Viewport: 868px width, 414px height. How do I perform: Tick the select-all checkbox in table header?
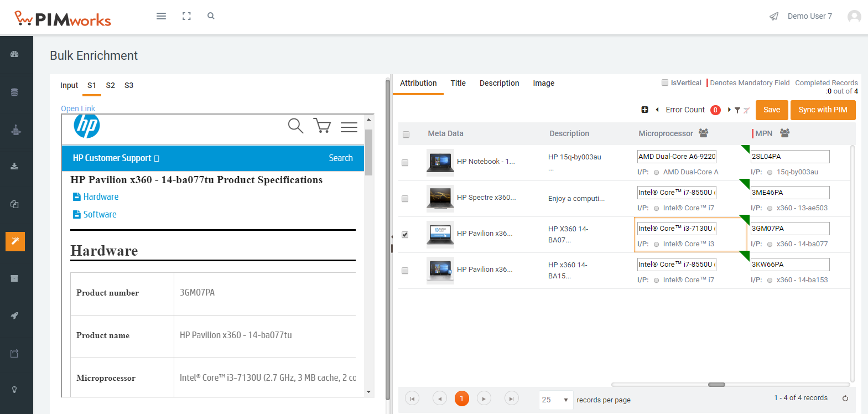tap(406, 134)
